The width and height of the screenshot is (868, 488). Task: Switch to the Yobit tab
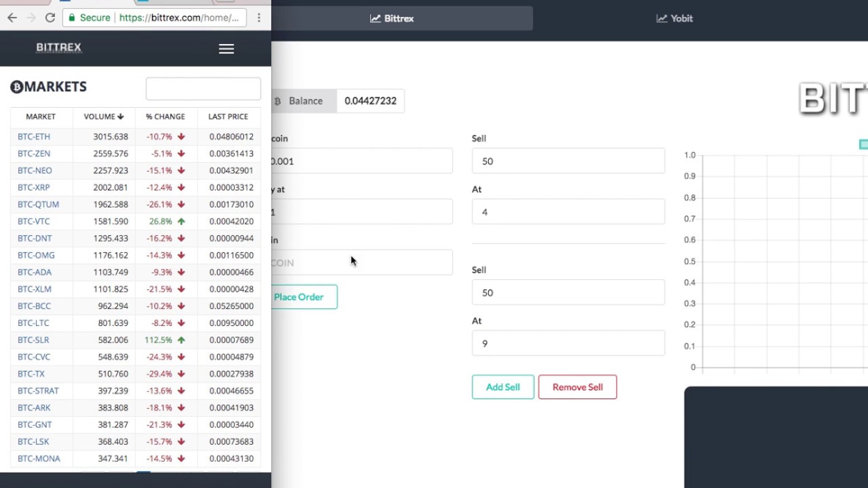[675, 18]
